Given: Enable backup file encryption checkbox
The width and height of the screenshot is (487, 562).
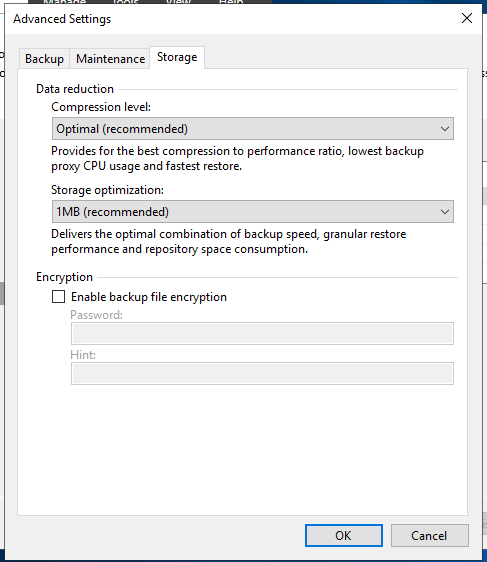Looking at the screenshot, I should [x=58, y=297].
